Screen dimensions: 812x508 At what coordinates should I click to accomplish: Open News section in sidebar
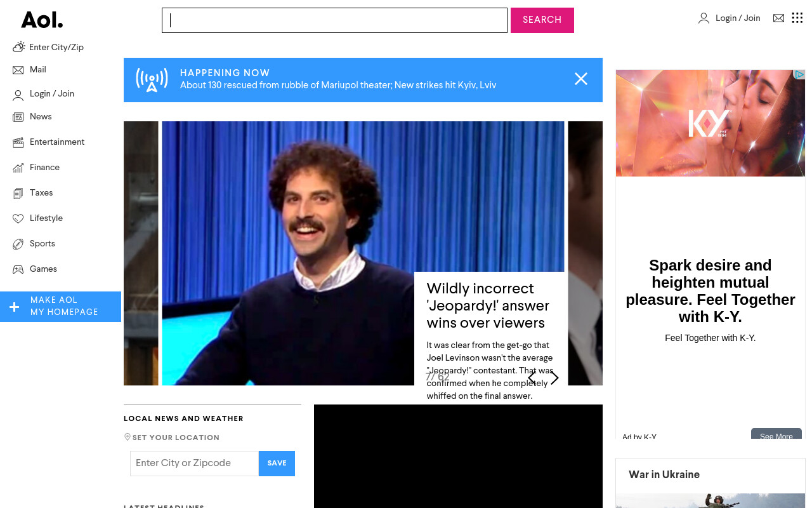(41, 117)
